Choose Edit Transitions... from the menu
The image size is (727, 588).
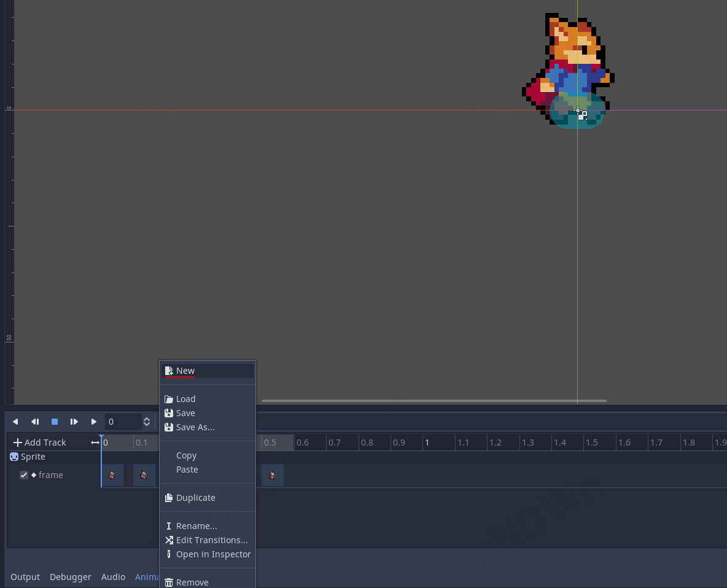click(208, 540)
